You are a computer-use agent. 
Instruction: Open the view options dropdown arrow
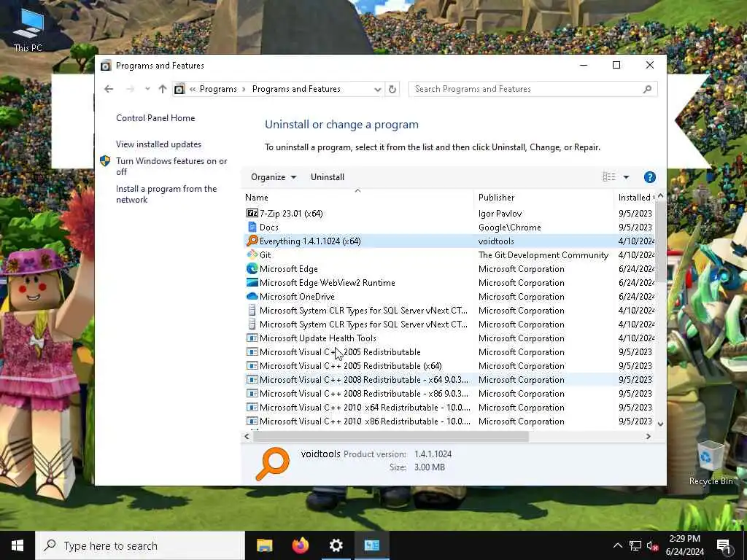[626, 177]
